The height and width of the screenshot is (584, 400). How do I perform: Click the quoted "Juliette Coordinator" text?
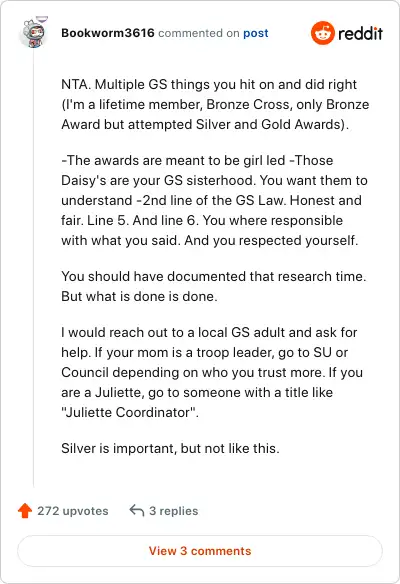130,412
